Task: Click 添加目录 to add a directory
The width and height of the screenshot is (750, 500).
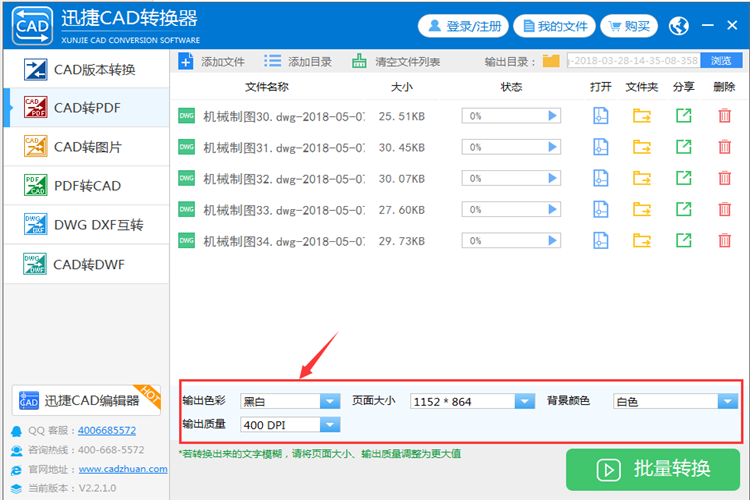Action: tap(298, 61)
